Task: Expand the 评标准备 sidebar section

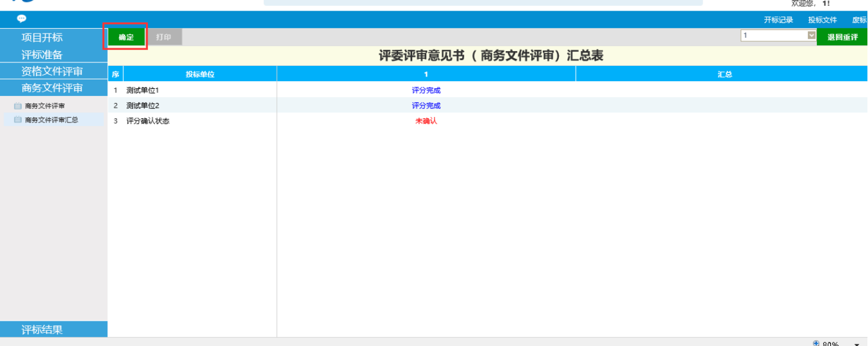Action: (42, 54)
